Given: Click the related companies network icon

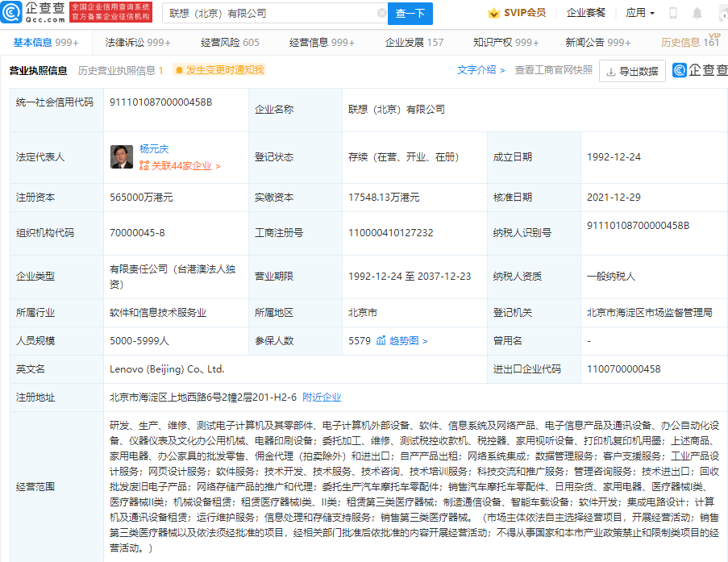Looking at the screenshot, I should click(x=144, y=166).
